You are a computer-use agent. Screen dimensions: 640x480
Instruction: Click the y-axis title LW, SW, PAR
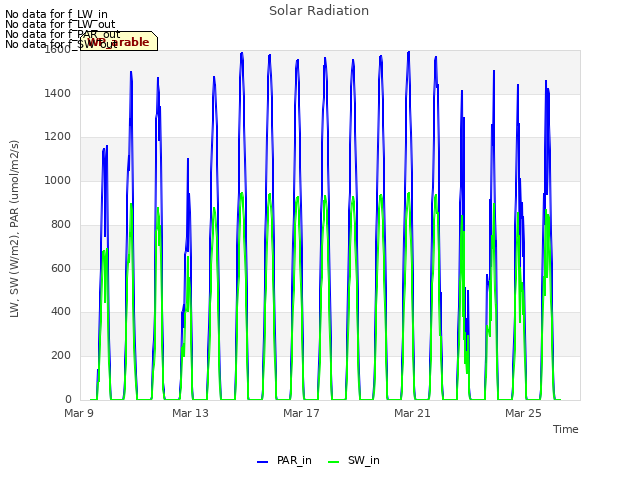(x=14, y=229)
